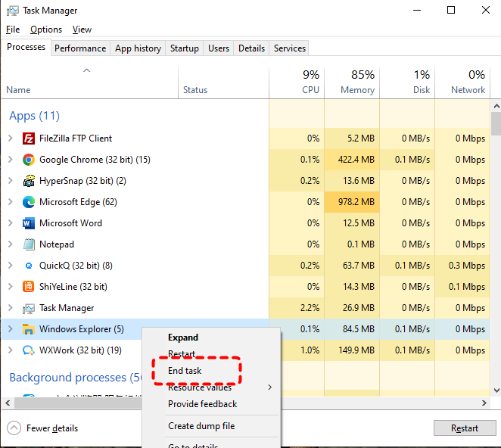Switch to the Startup tab
Image resolution: width=501 pixels, height=448 pixels.
[x=185, y=48]
